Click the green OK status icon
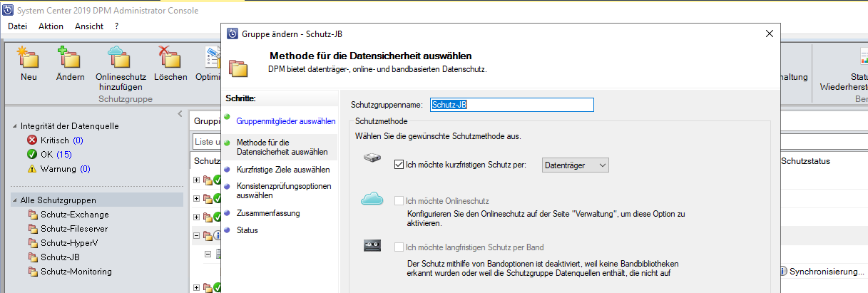868x293 pixels. [x=32, y=155]
